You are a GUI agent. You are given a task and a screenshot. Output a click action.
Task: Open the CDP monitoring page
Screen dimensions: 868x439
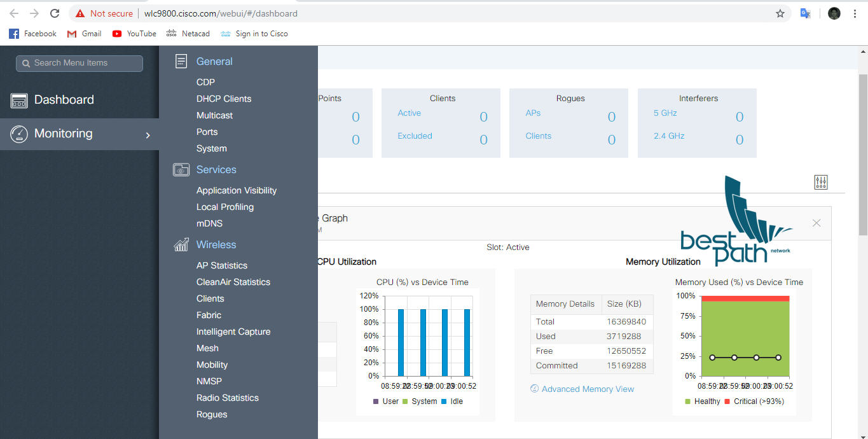(x=205, y=82)
